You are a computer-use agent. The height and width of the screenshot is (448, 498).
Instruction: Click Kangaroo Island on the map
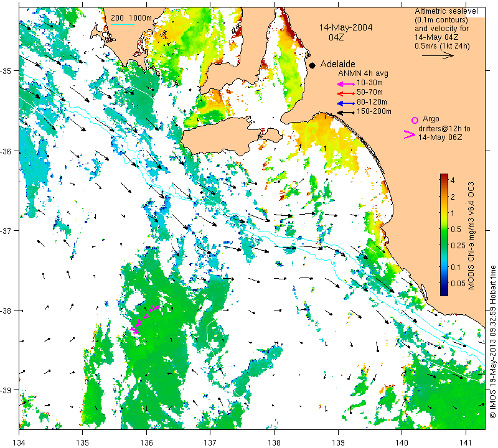[x=222, y=136]
